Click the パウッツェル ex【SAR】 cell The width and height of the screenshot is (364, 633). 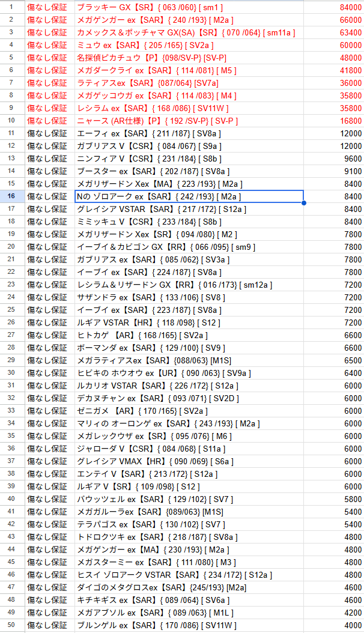(x=189, y=499)
